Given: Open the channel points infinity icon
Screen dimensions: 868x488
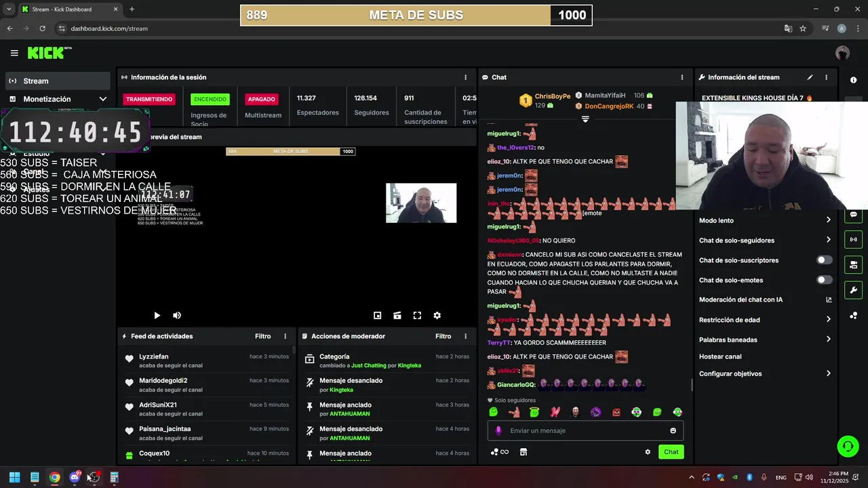Looking at the screenshot, I should click(500, 452).
